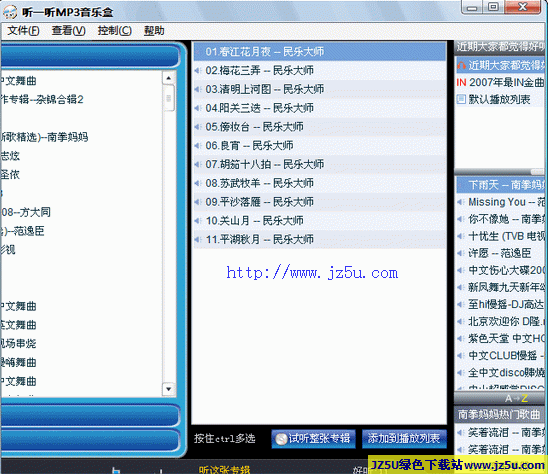Click the 听这张专辑 link at bottom

224,469
